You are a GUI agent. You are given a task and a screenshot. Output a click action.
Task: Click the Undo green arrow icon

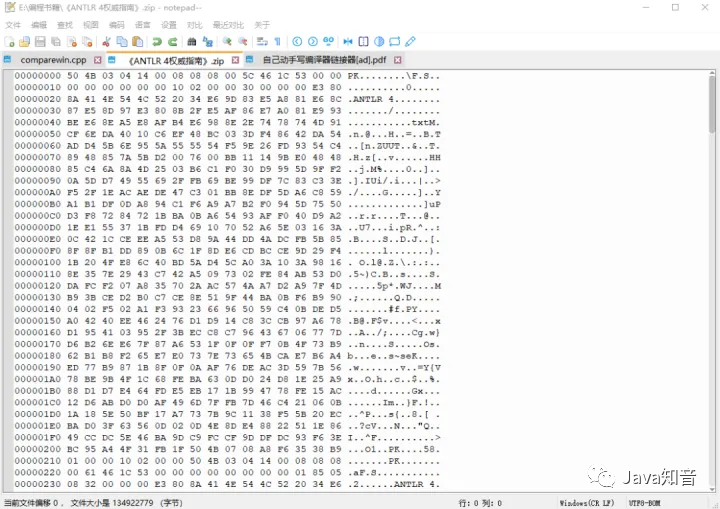(157, 42)
